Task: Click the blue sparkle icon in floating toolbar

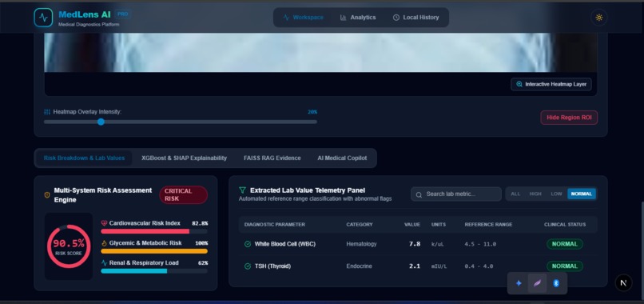Action: pos(519,283)
